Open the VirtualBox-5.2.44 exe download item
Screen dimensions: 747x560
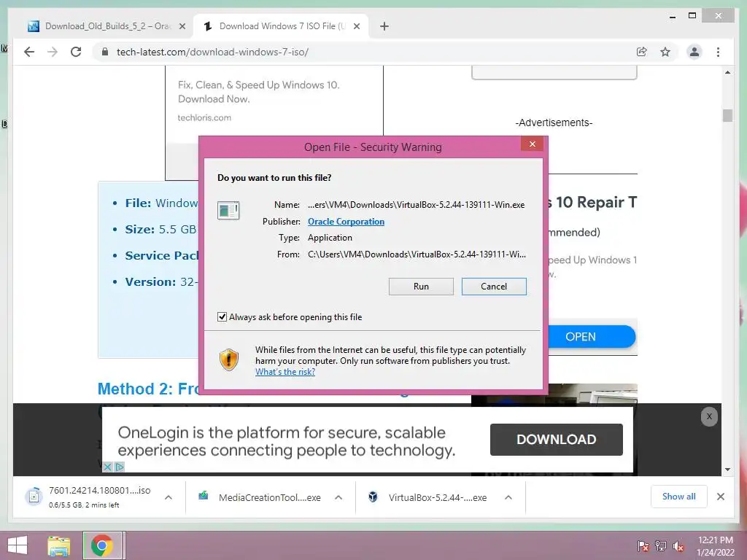tap(438, 497)
